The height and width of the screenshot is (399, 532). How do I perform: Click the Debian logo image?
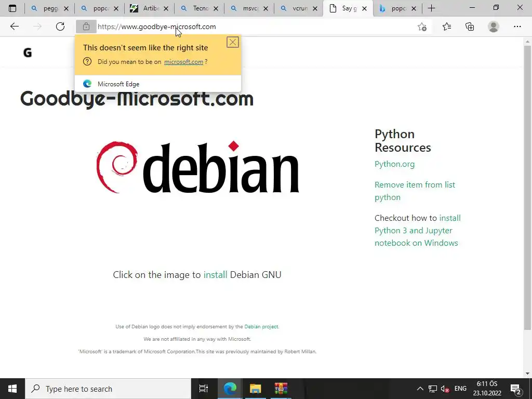pyautogui.click(x=197, y=167)
